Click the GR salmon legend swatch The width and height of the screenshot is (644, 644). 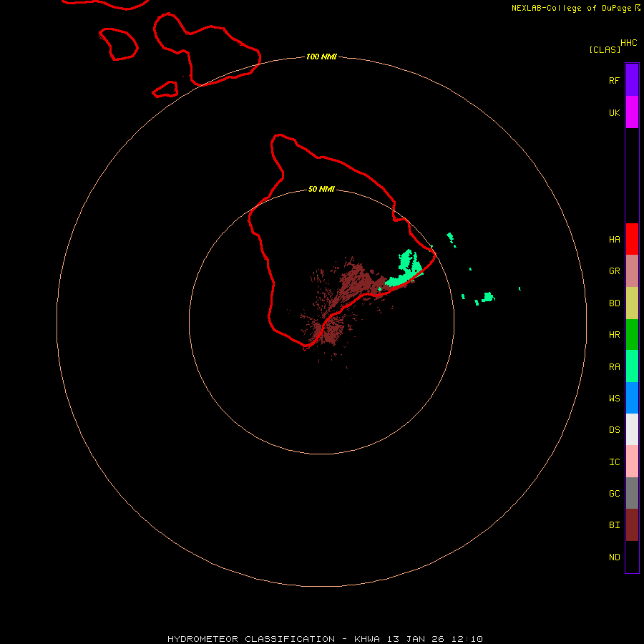coord(632,271)
